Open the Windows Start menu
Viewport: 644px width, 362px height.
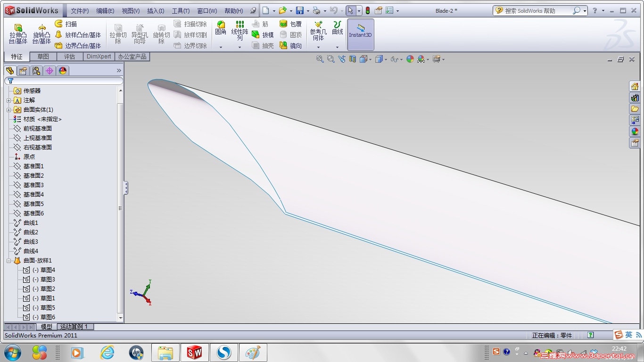(x=13, y=352)
